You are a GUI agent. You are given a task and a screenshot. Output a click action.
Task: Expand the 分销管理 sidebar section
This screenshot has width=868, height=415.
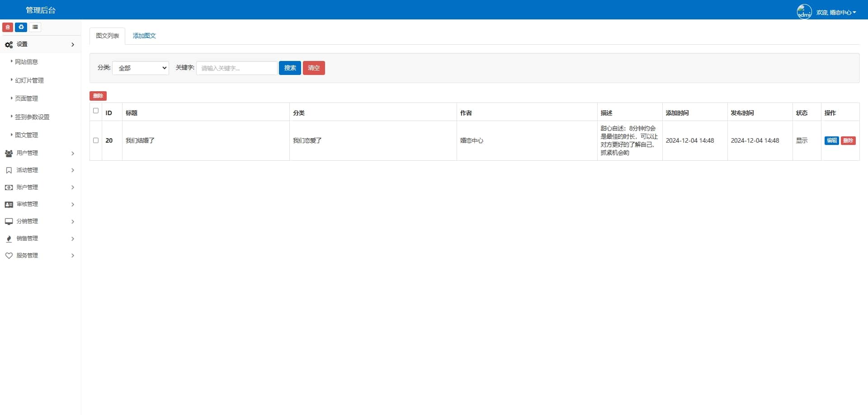coord(40,221)
